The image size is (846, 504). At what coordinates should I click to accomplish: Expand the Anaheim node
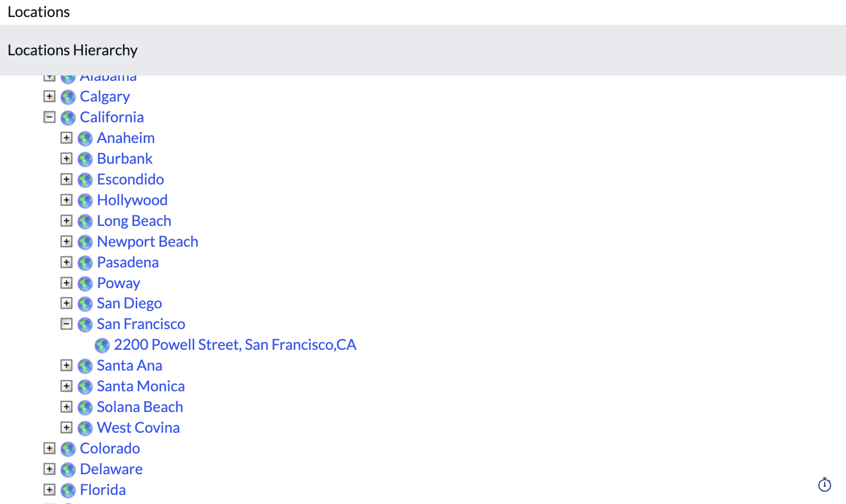pyautogui.click(x=67, y=138)
